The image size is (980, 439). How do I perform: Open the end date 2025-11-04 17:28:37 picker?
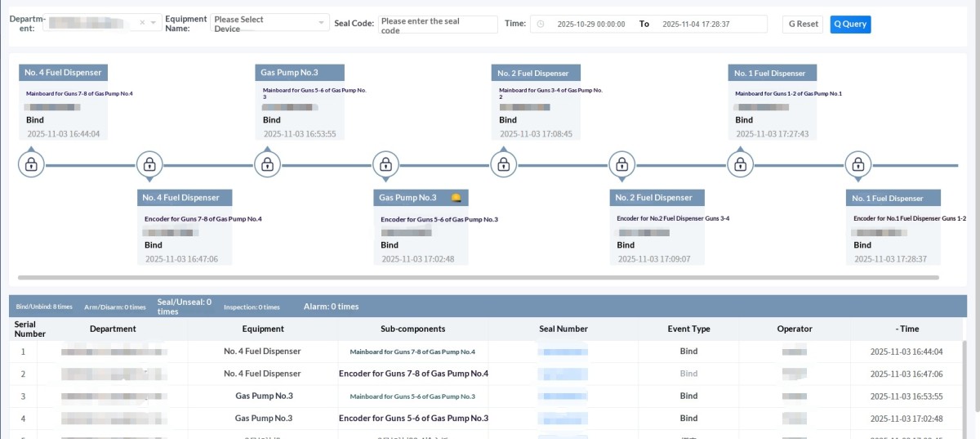[x=697, y=25]
